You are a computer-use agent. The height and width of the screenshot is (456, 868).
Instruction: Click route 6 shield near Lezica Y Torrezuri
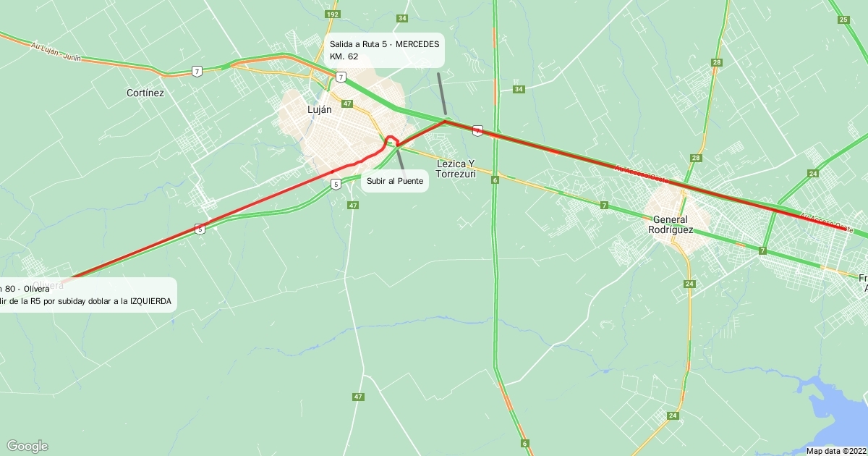[x=495, y=180]
